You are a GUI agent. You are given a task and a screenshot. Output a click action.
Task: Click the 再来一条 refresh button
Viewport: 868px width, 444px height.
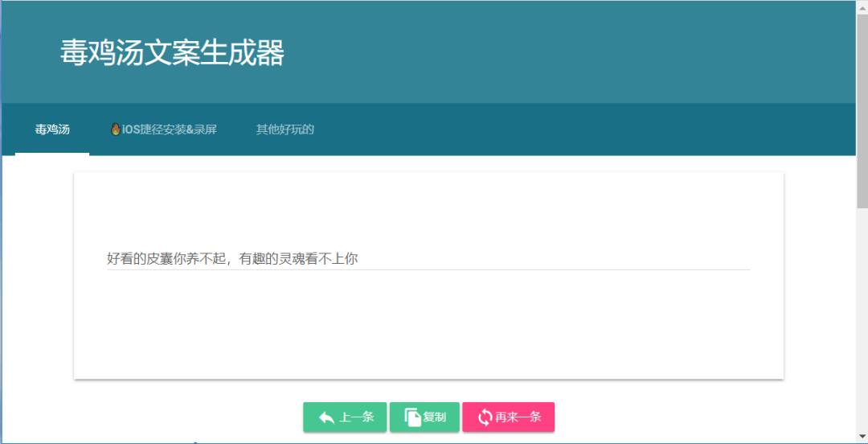(x=508, y=417)
